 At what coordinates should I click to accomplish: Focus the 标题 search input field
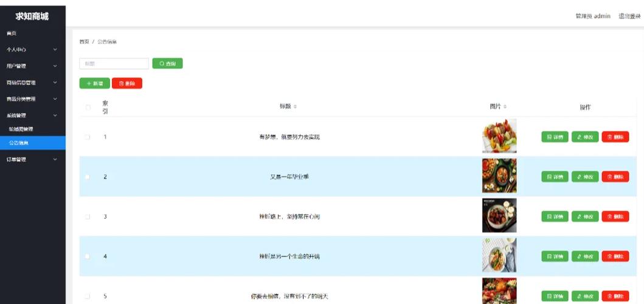[x=114, y=63]
